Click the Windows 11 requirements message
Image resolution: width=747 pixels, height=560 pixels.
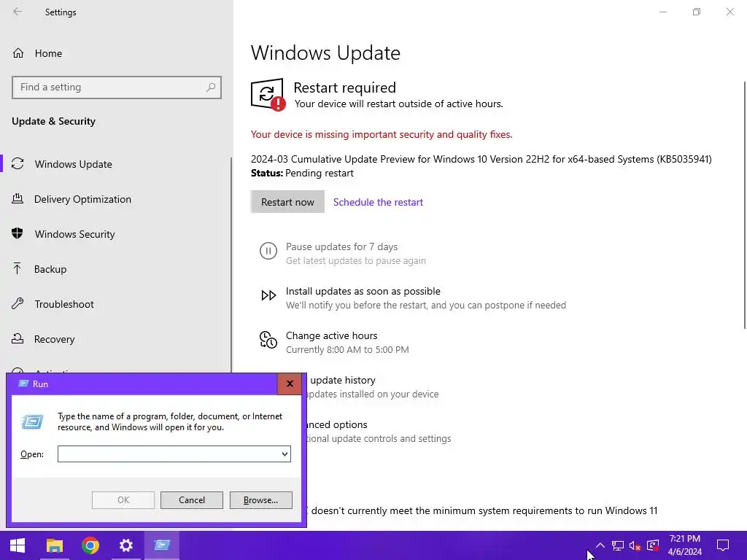pyautogui.click(x=482, y=510)
